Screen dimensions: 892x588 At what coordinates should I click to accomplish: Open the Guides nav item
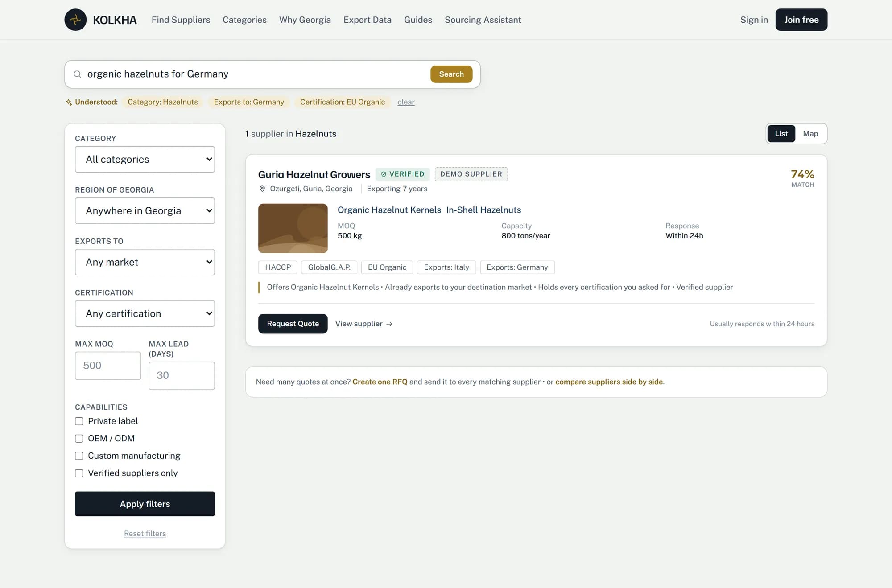(418, 20)
